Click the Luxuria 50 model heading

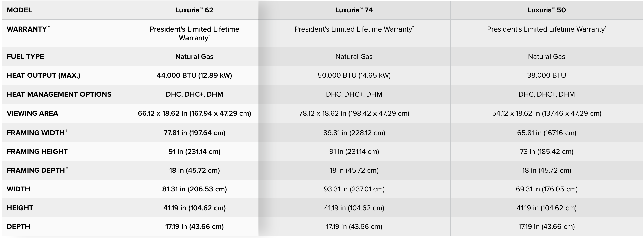[547, 10]
